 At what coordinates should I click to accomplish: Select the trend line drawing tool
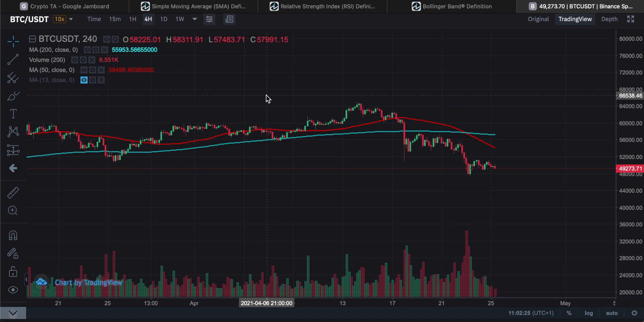pyautogui.click(x=13, y=60)
